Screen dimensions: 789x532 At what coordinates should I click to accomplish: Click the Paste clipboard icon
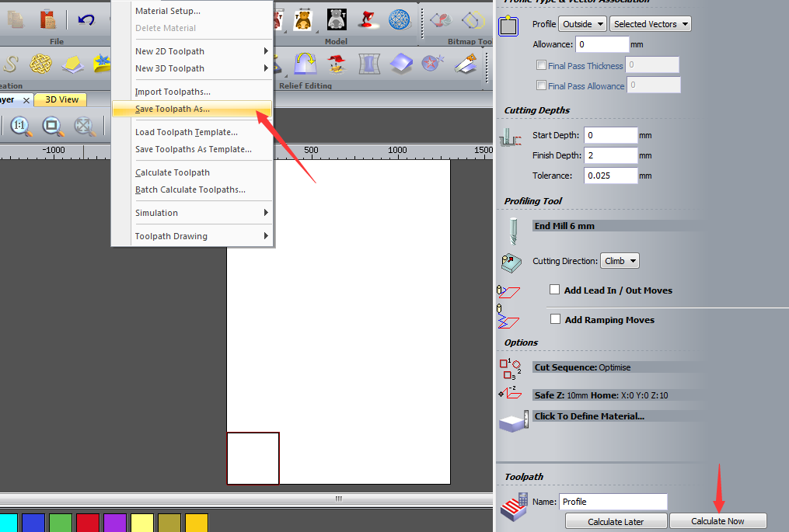(48, 19)
